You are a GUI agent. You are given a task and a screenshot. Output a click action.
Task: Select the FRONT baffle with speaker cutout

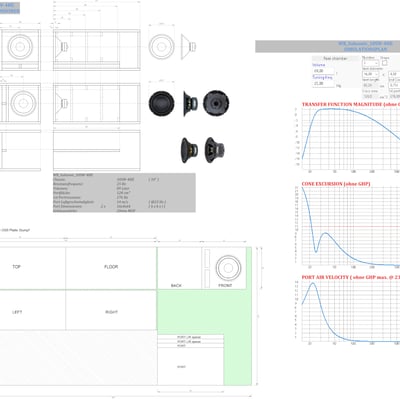click(x=224, y=268)
